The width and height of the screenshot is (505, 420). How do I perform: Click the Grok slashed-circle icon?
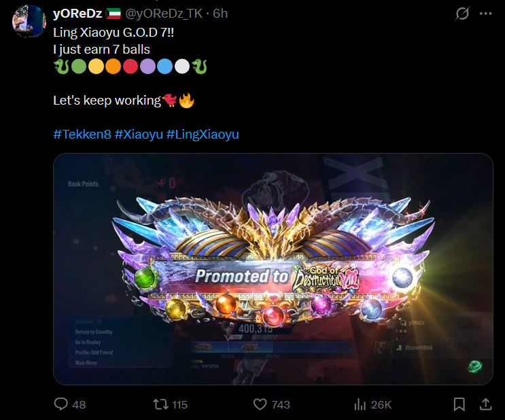[x=462, y=14]
